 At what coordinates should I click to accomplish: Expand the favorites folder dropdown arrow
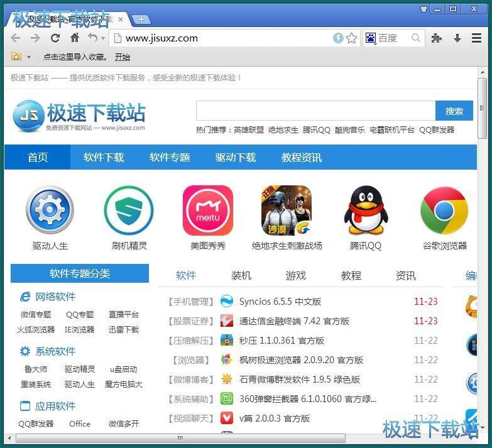[29, 57]
